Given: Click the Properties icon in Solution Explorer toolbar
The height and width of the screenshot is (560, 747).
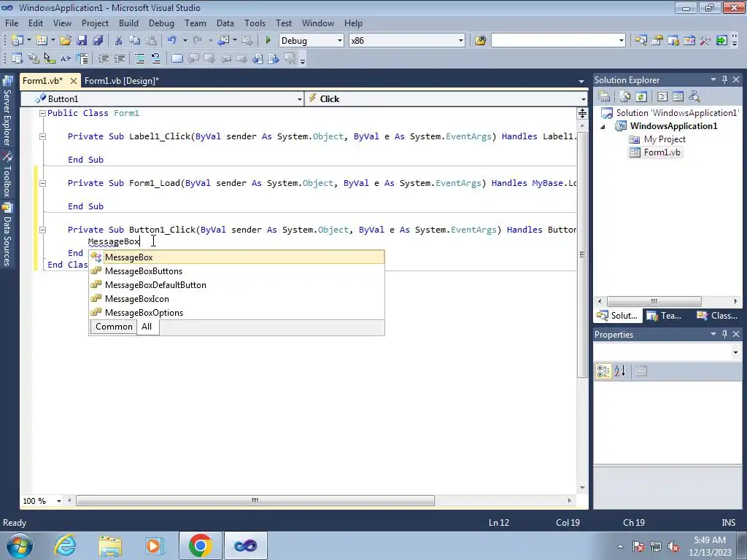Looking at the screenshot, I should tap(604, 97).
